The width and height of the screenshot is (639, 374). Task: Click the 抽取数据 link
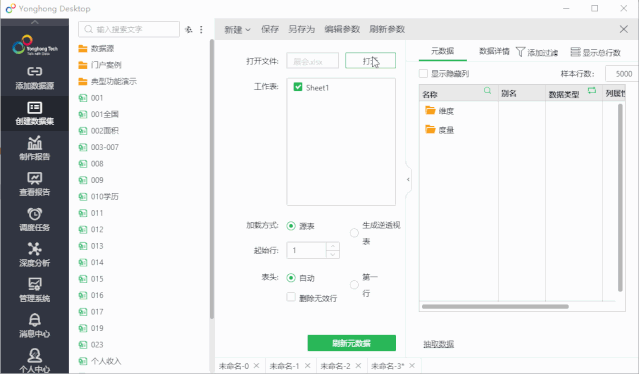(438, 344)
